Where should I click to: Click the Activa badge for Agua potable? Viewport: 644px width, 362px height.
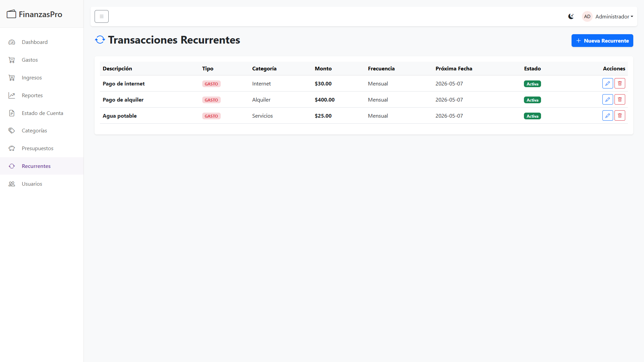[x=532, y=116]
